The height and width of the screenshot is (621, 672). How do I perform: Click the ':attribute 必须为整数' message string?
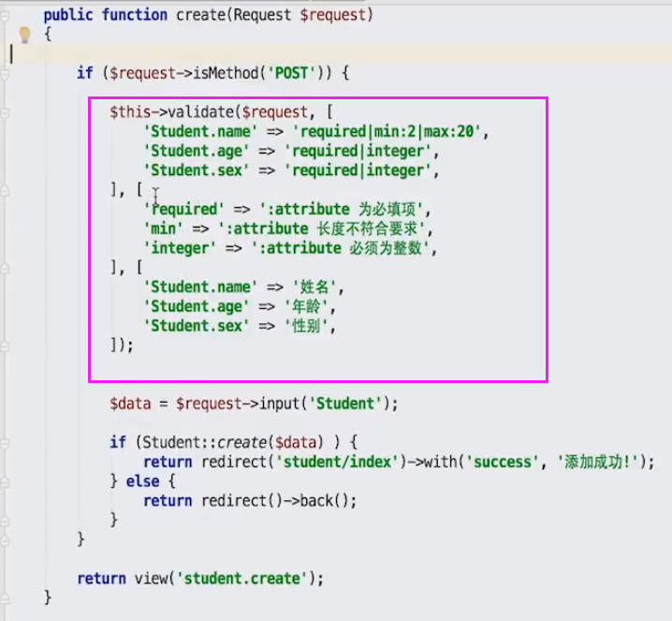pos(341,248)
